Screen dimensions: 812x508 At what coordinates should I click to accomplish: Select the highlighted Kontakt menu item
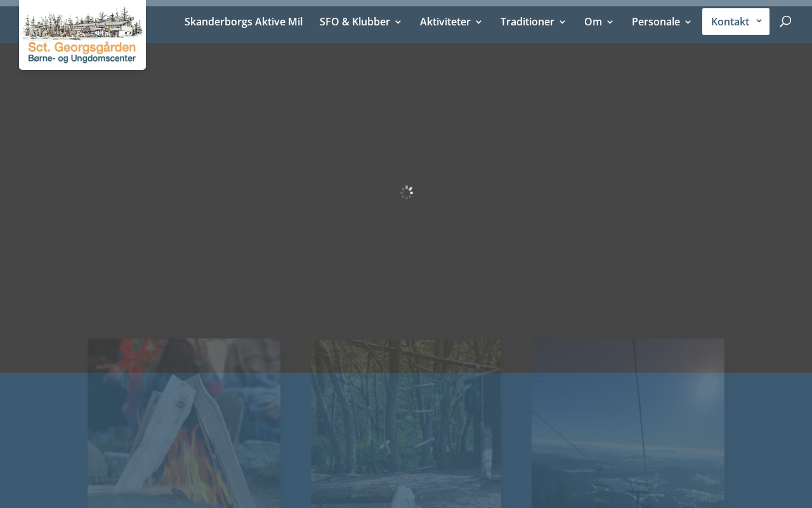click(x=736, y=22)
